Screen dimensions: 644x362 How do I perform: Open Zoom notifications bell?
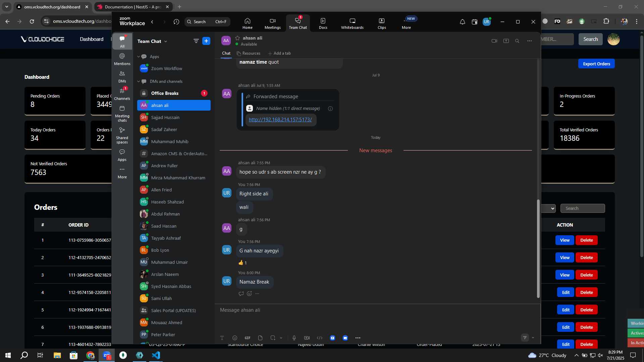pyautogui.click(x=462, y=22)
